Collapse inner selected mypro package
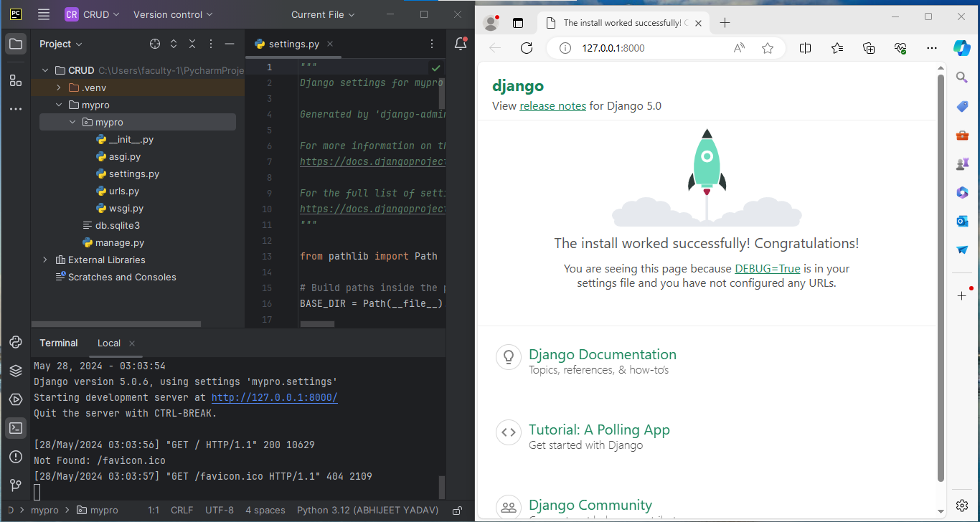Image resolution: width=980 pixels, height=522 pixels. (x=72, y=122)
